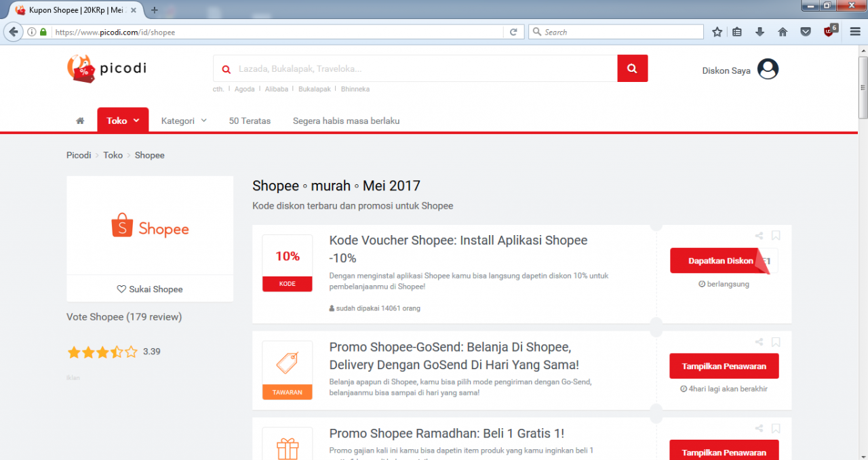
Task: Open the browser hamburger menu
Action: (855, 32)
